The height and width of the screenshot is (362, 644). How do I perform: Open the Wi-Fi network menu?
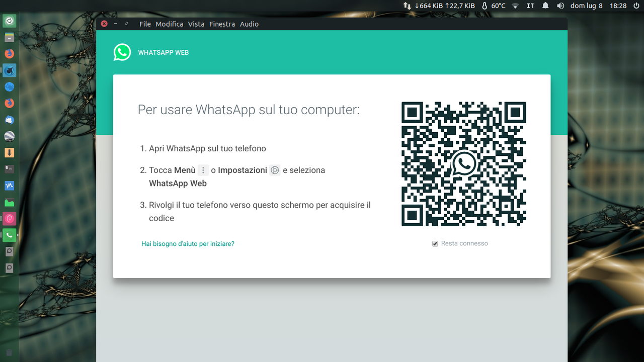pos(515,6)
